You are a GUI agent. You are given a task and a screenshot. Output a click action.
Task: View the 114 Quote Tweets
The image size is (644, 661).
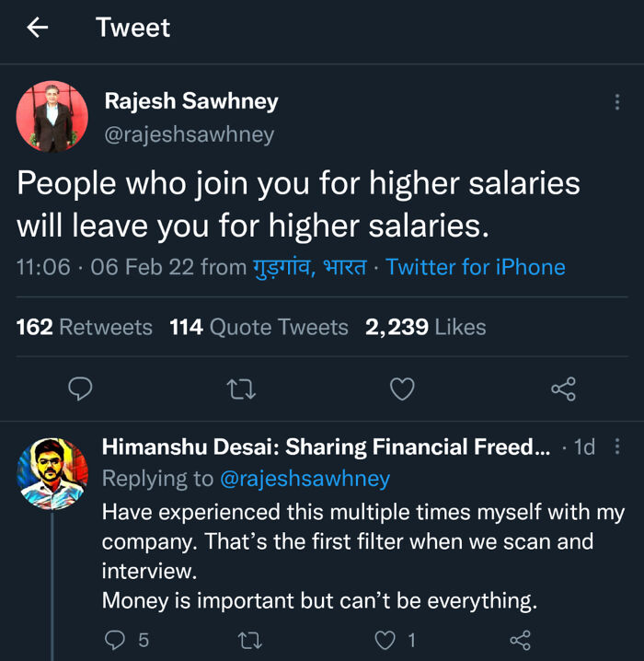tap(259, 327)
